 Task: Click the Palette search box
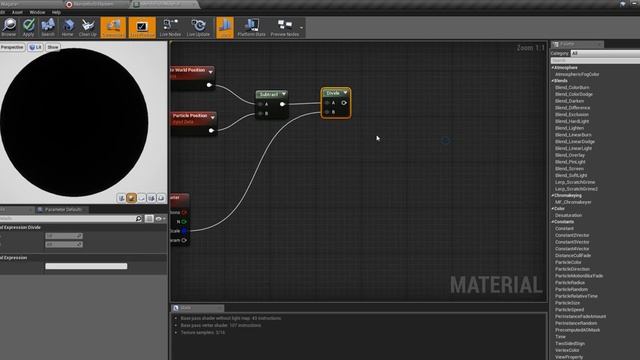595,60
